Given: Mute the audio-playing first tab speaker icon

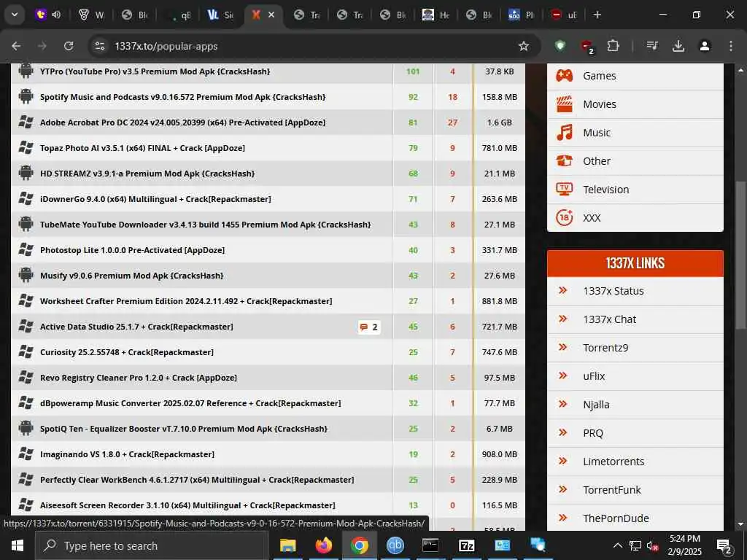Looking at the screenshot, I should (x=56, y=15).
